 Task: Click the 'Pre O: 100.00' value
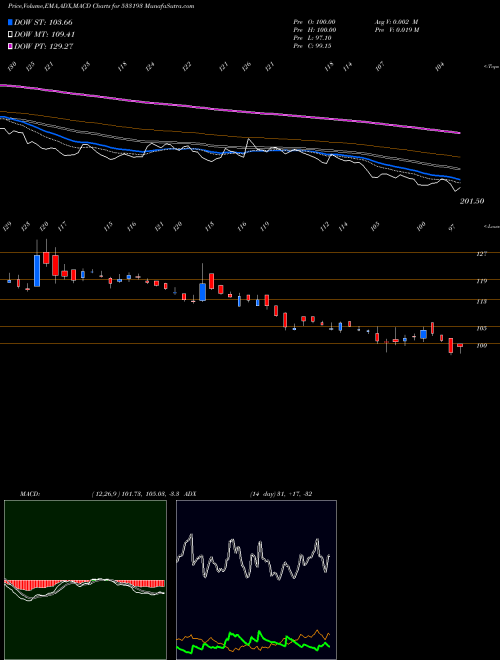click(x=315, y=22)
